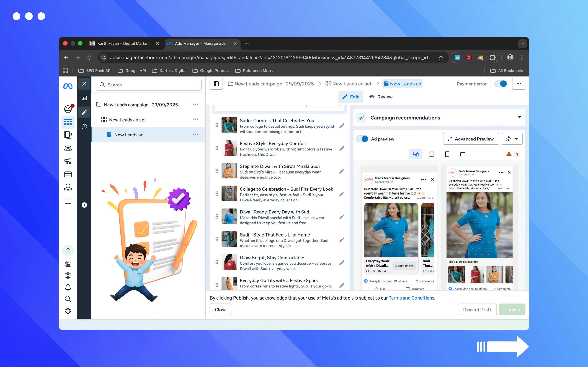The image size is (588, 367).
Task: Expand the Campaign recommendations section
Action: [x=519, y=117]
